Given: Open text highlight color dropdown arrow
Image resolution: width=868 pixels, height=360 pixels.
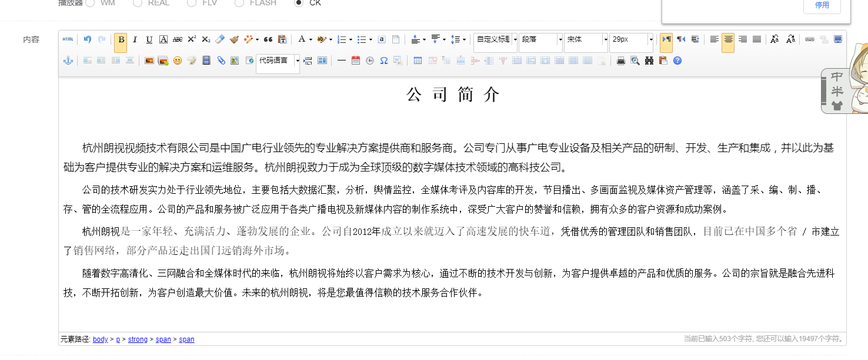Looking at the screenshot, I should coord(330,39).
